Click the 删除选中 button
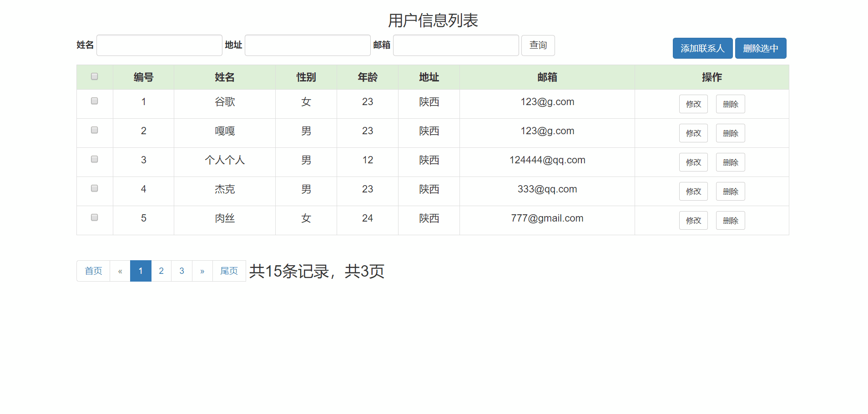868x414 pixels. pyautogui.click(x=760, y=48)
